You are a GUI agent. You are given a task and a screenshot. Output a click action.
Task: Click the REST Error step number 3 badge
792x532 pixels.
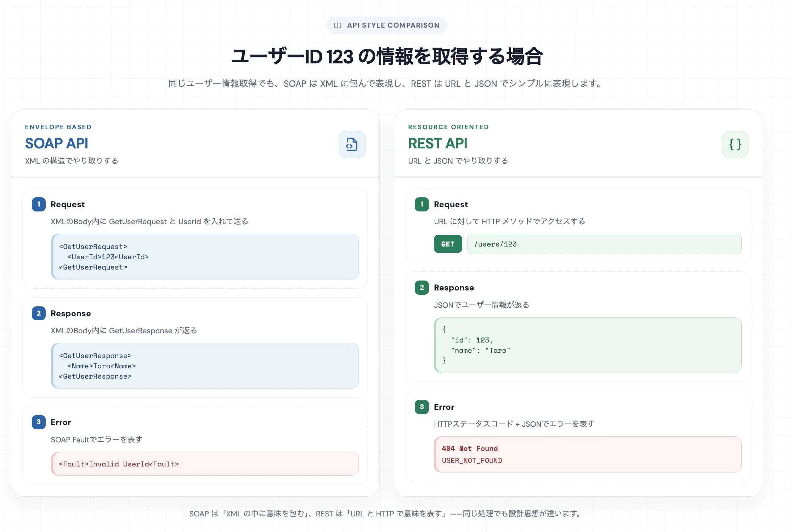pyautogui.click(x=422, y=407)
